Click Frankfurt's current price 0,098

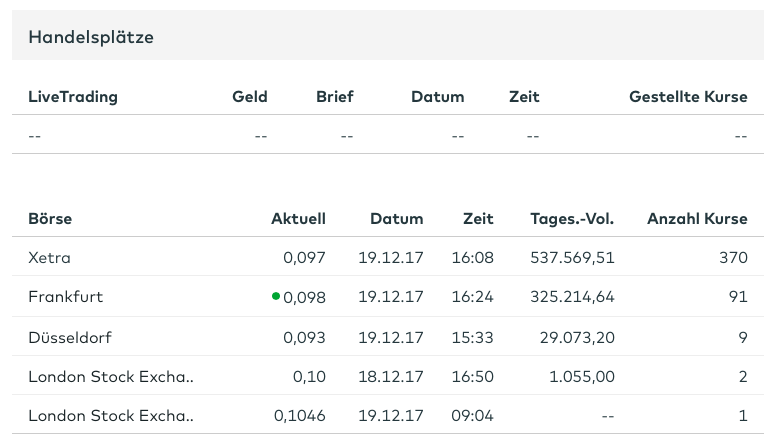(304, 297)
